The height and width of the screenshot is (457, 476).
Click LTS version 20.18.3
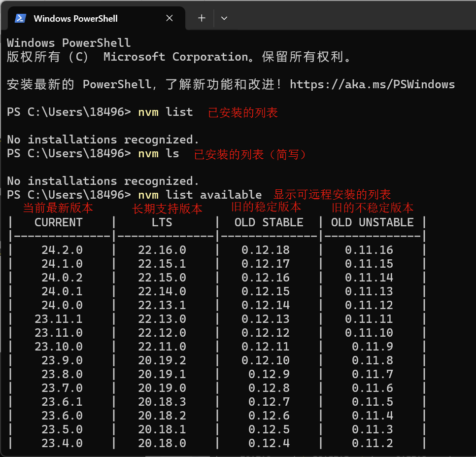click(x=162, y=402)
